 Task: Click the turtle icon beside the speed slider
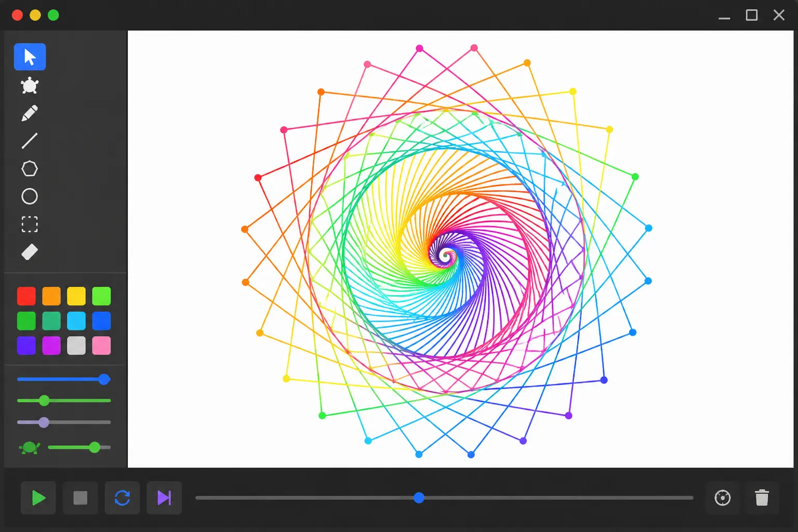pyautogui.click(x=30, y=447)
